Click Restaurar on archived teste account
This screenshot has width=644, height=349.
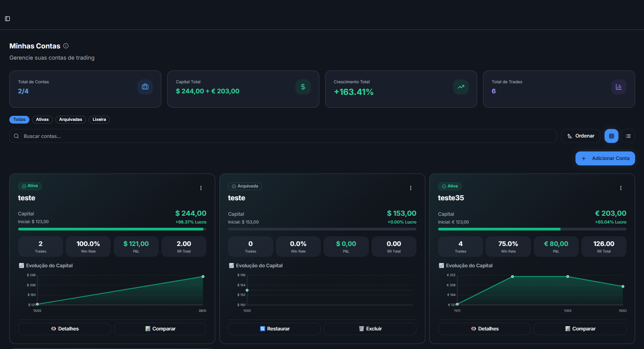coord(274,329)
